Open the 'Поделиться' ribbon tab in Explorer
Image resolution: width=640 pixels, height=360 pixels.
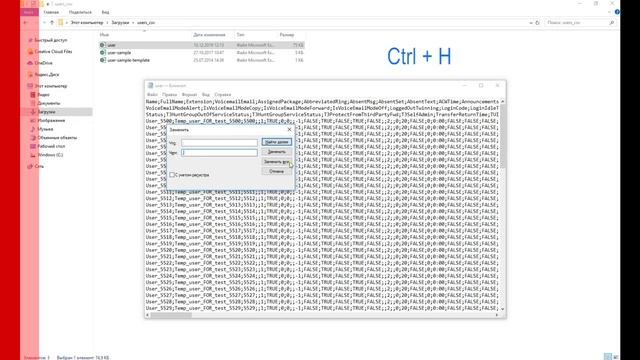click(x=80, y=12)
